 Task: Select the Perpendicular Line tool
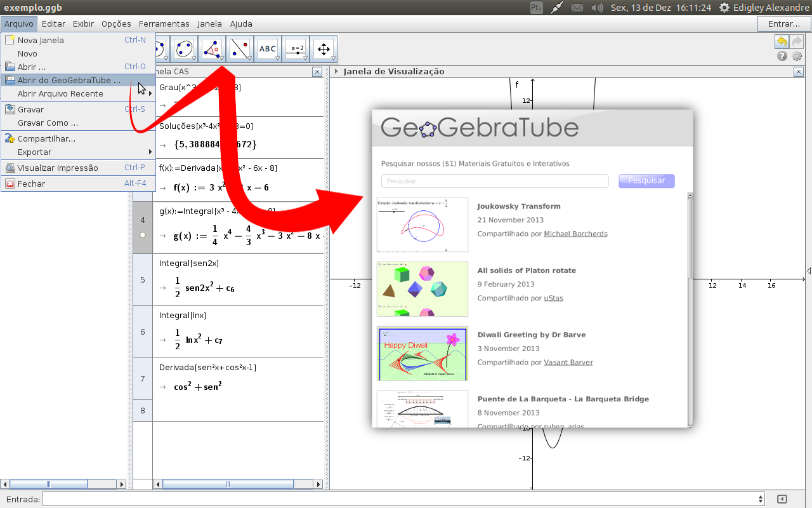(240, 48)
